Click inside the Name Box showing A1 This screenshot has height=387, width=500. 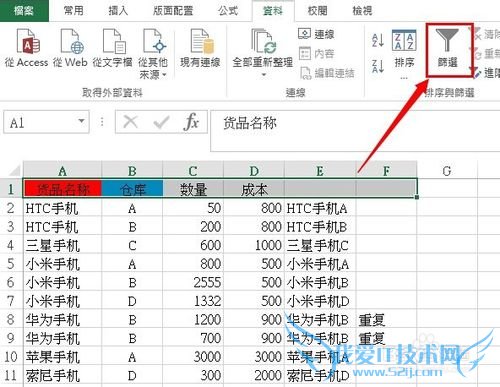[40, 122]
